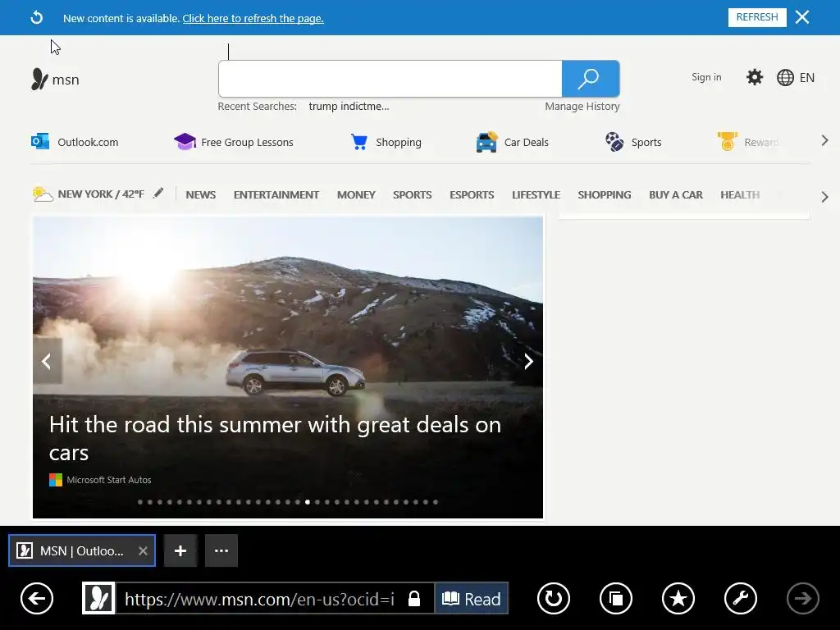
Task: Open tab tools ellipsis menu
Action: click(x=221, y=550)
